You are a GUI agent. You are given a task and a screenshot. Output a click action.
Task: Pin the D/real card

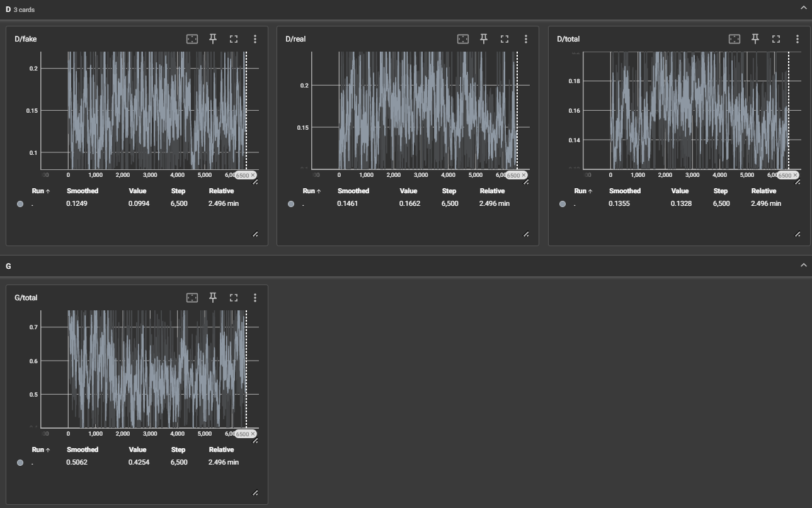(484, 39)
